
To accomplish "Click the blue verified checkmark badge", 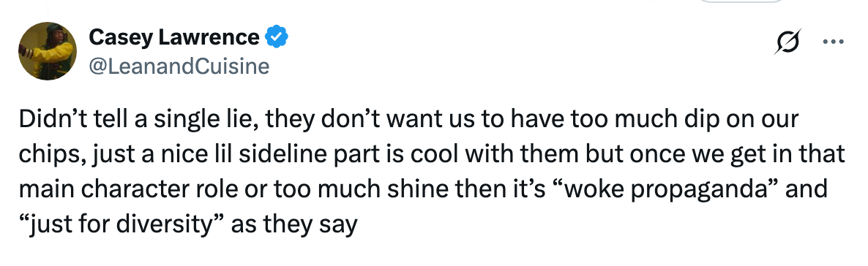I will [x=276, y=37].
